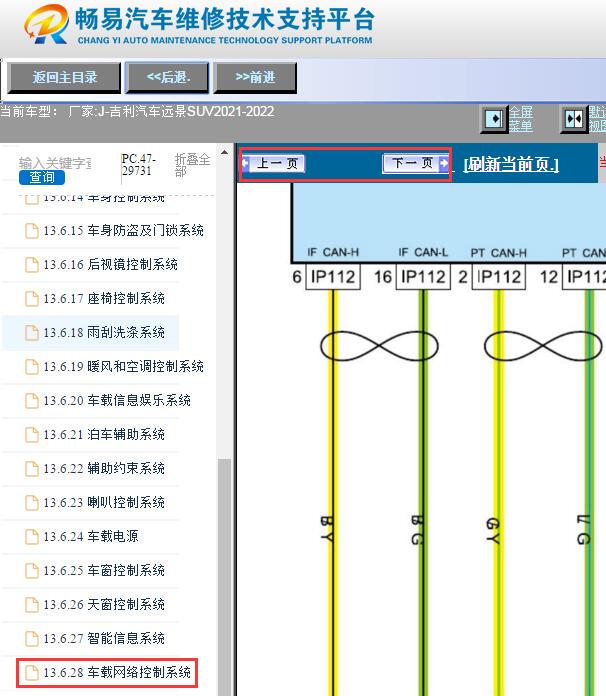Click the G/Y wire color label

[493, 530]
